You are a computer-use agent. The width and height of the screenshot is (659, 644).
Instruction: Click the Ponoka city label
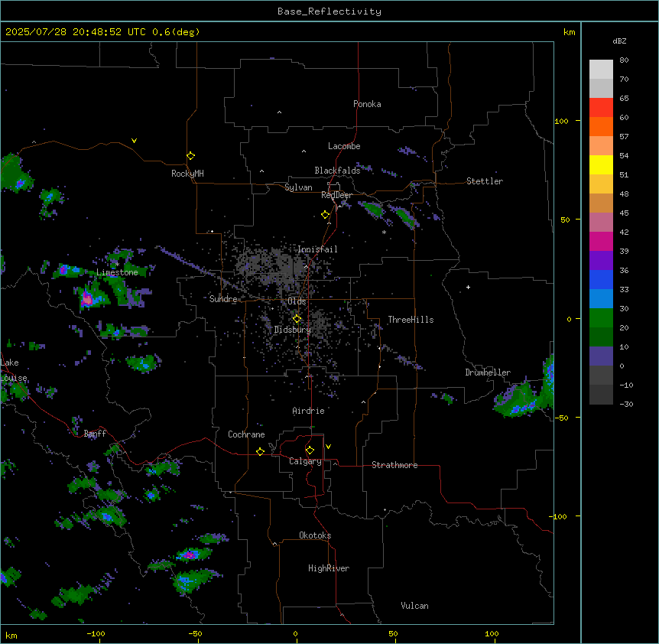click(367, 104)
